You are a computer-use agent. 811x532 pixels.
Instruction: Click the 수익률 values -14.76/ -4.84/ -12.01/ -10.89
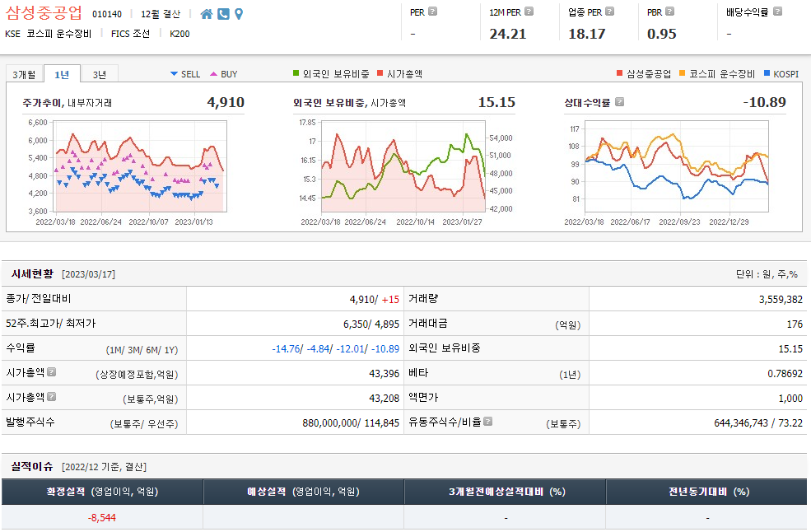point(336,349)
